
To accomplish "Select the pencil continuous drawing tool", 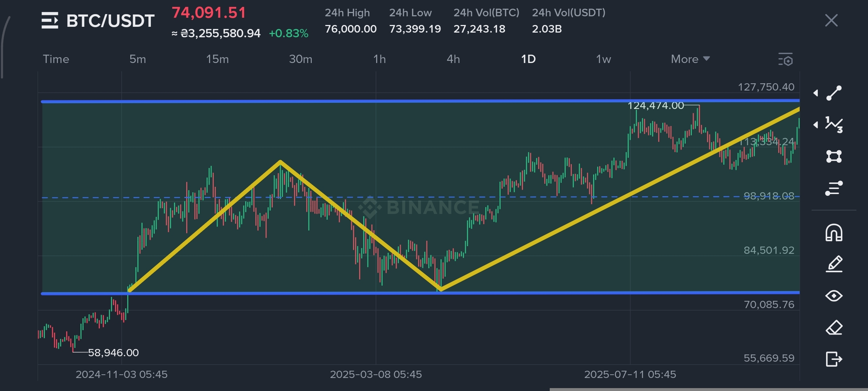I will pos(834,264).
